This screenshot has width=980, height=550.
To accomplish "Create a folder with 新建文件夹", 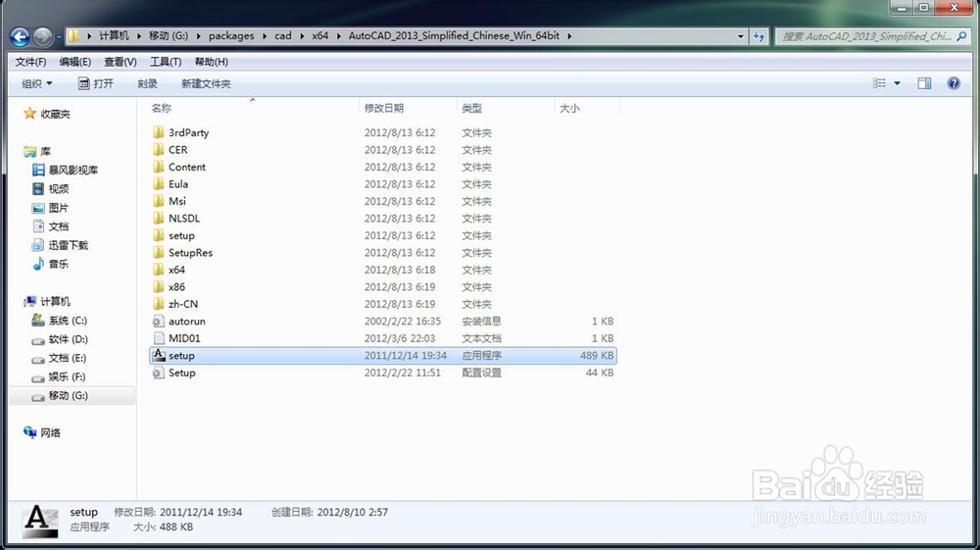I will coord(206,83).
